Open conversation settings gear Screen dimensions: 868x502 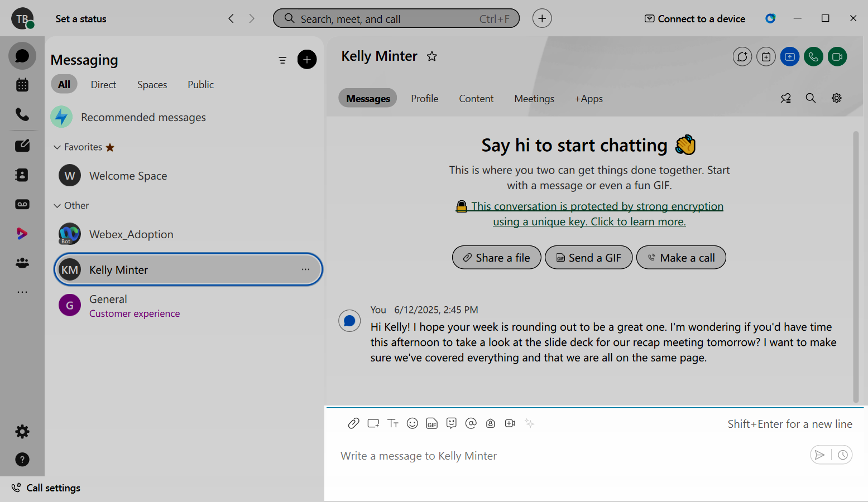[x=837, y=98]
